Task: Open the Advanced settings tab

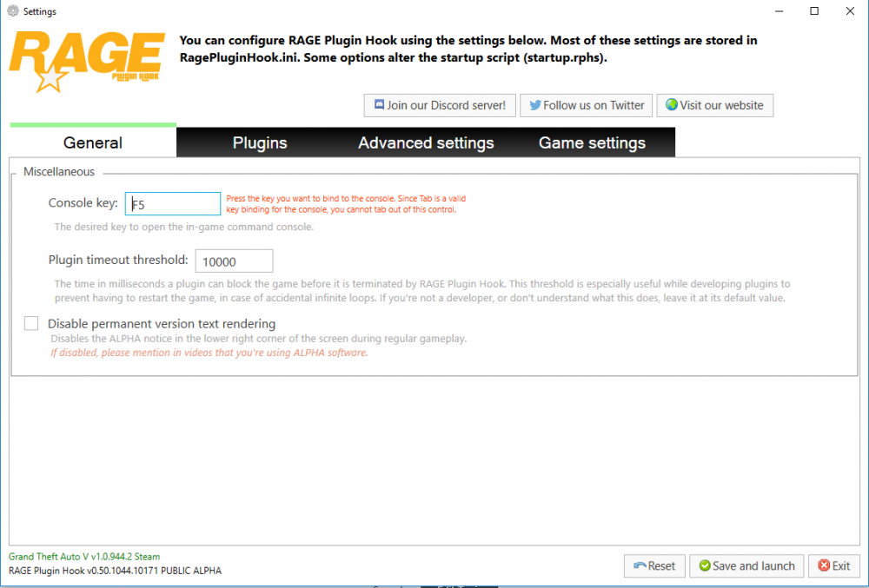Action: coord(426,142)
